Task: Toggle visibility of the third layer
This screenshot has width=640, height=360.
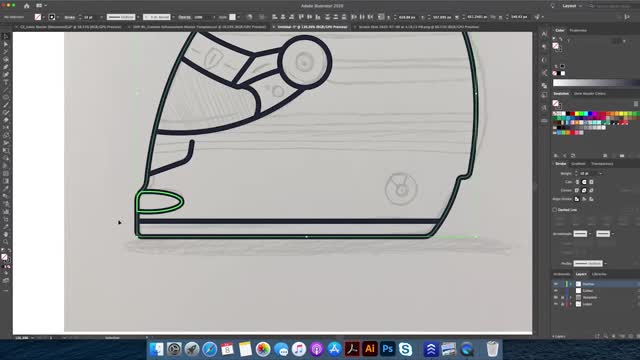Action: coord(556,297)
